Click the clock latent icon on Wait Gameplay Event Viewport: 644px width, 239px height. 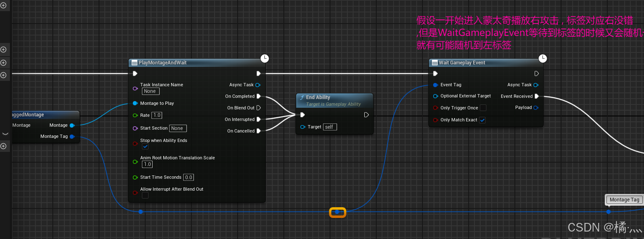543,58
